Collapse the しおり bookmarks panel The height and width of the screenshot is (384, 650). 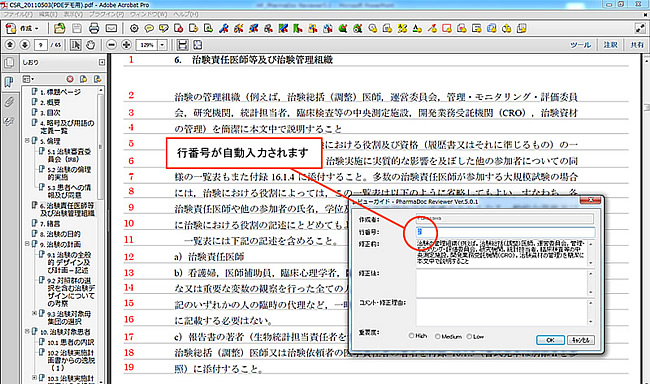pos(102,62)
